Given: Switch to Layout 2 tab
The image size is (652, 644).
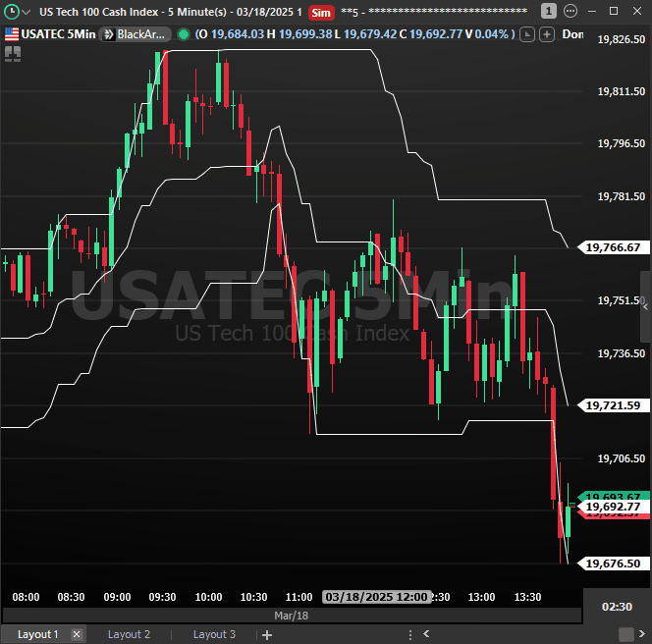Looking at the screenshot, I should pos(129,634).
